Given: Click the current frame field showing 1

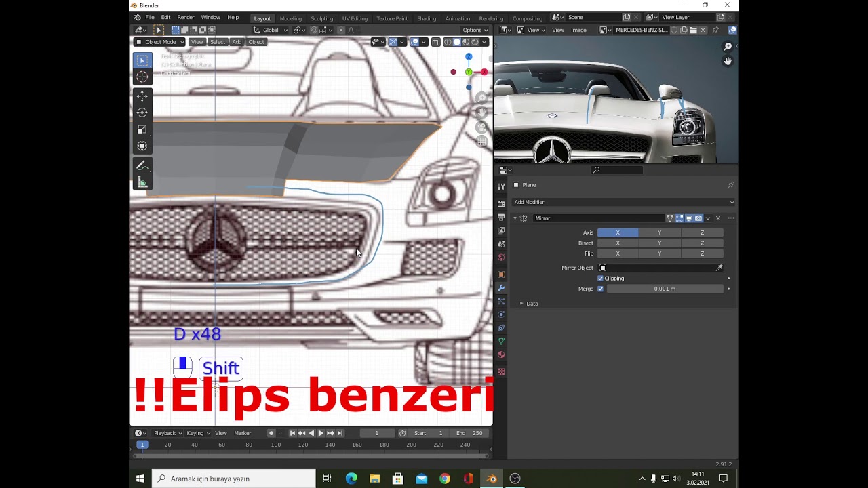Looking at the screenshot, I should (x=377, y=433).
